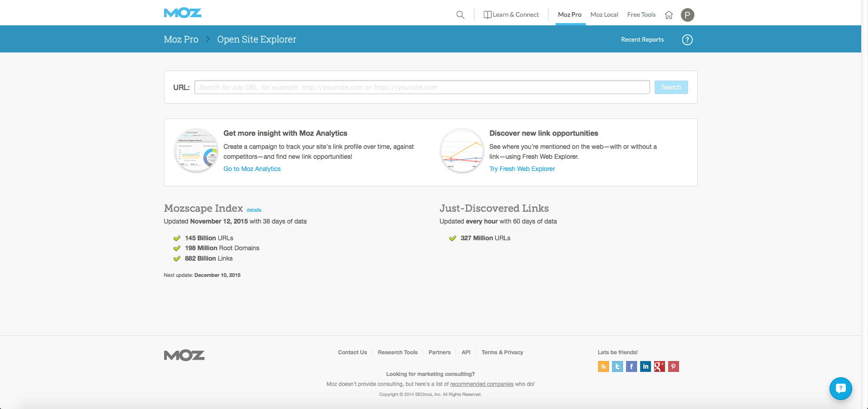Viewport: 868px width, 409px height.
Task: Open the search magnifier icon
Action: coord(460,15)
